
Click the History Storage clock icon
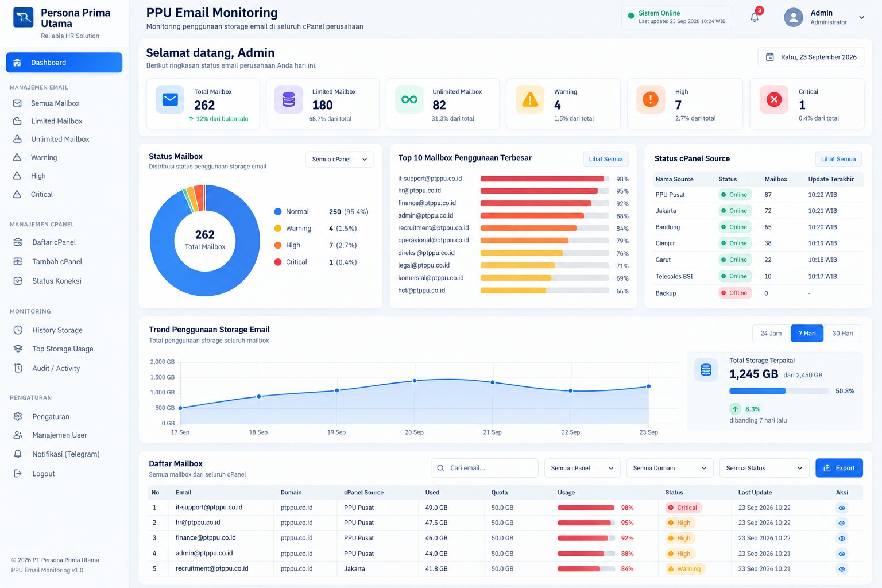[x=18, y=330]
